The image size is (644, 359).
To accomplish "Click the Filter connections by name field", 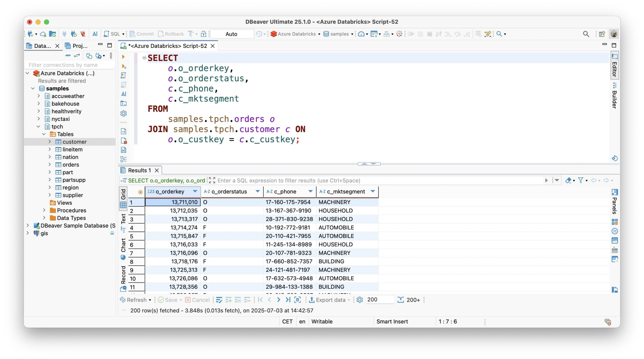I will (x=70, y=65).
